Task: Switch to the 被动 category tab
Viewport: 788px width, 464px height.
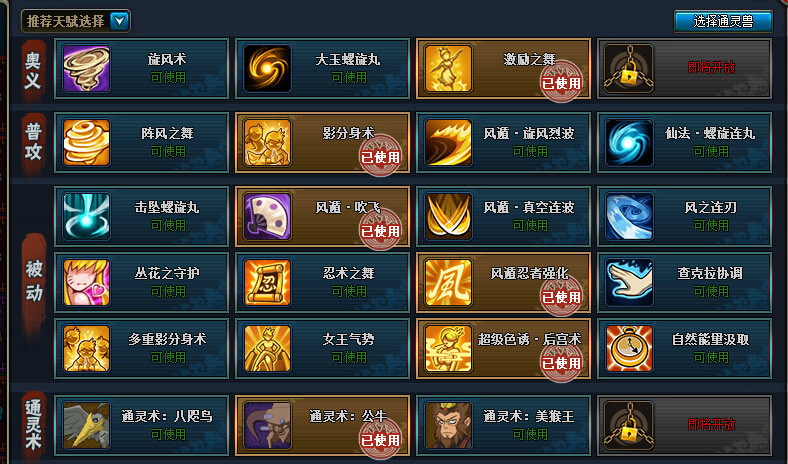Action: [34, 282]
